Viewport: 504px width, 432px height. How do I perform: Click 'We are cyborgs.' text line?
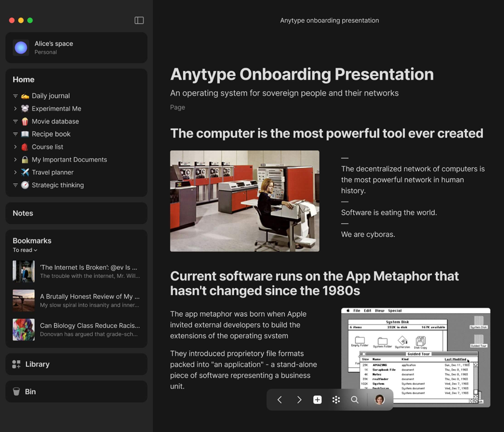pos(368,234)
